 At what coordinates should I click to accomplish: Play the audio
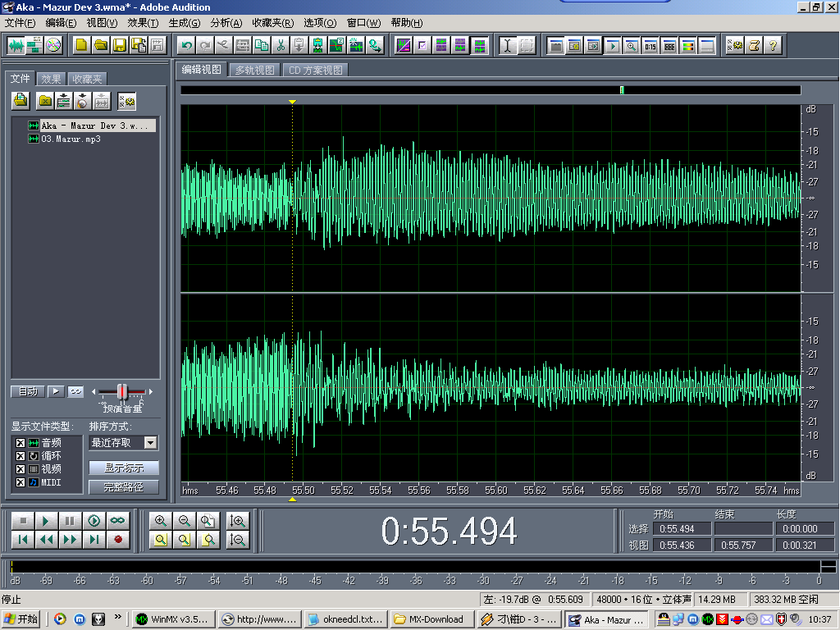(x=47, y=521)
